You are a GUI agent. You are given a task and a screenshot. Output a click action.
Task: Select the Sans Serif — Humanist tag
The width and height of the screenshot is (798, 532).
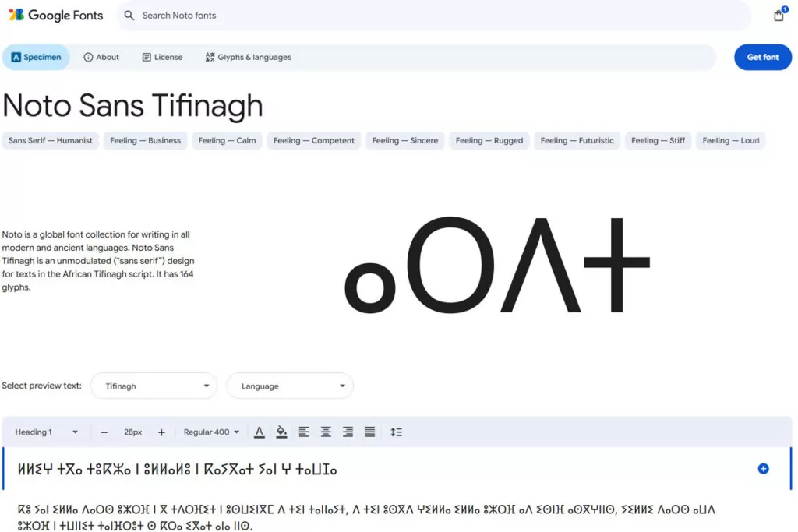coord(51,140)
